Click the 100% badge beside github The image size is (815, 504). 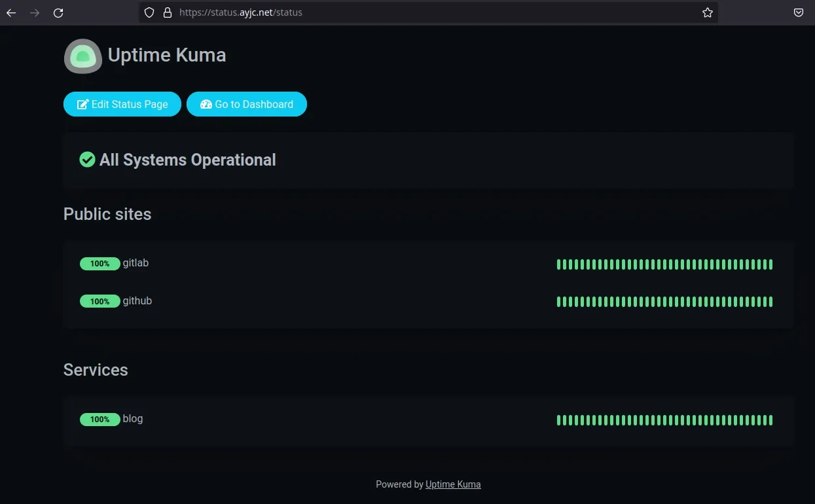coord(100,302)
